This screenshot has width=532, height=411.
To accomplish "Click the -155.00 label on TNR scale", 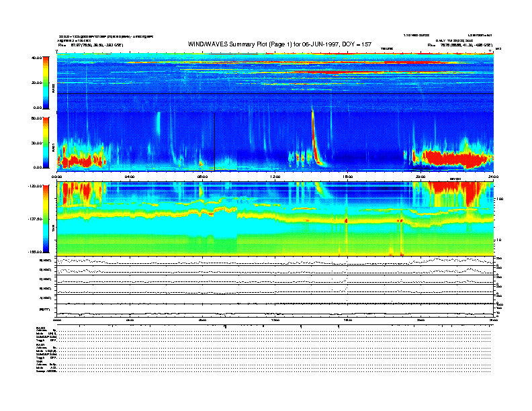I will tap(35, 251).
